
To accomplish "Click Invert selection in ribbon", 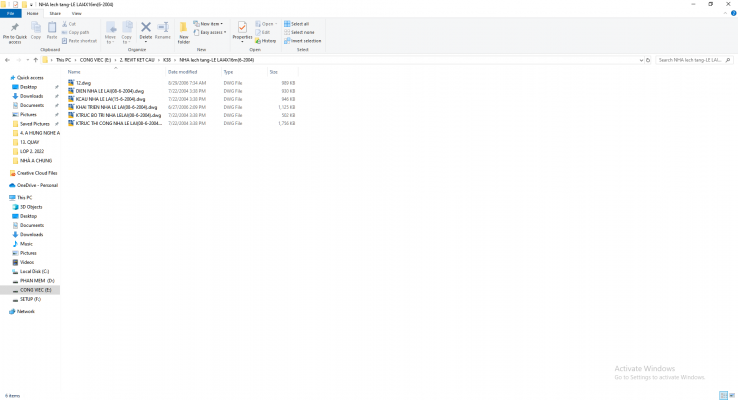I will pyautogui.click(x=304, y=41).
